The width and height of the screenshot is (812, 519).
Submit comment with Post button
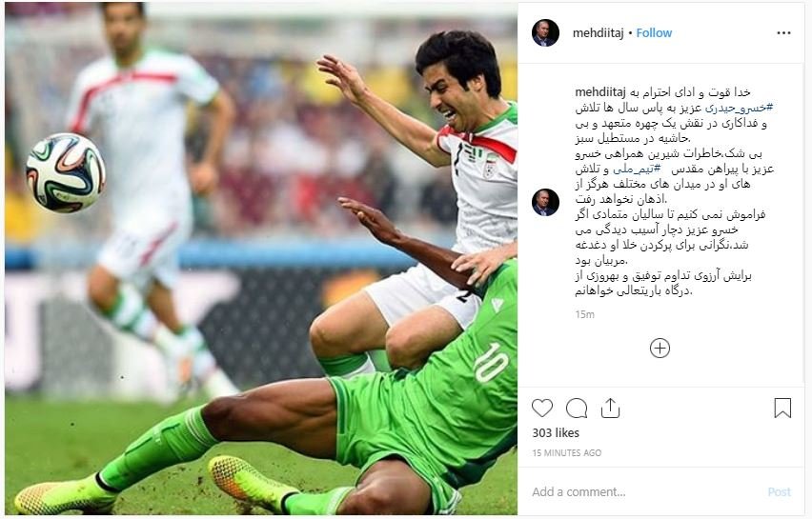coord(780,492)
